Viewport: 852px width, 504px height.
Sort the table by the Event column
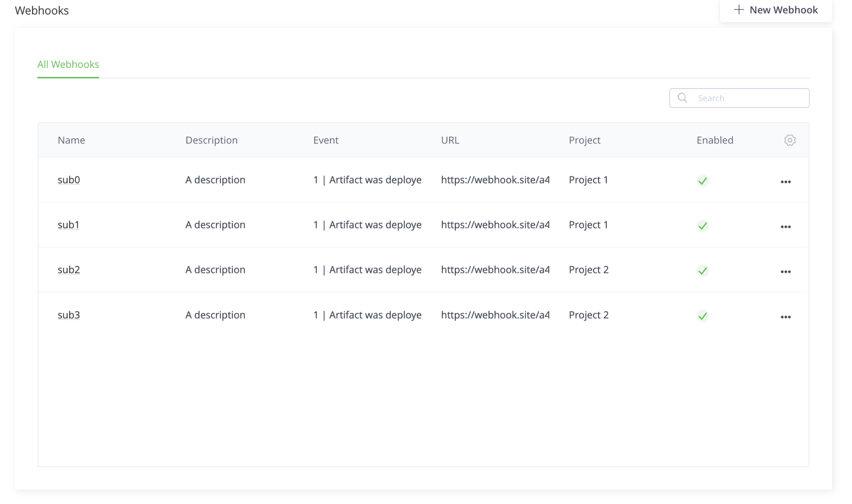[326, 140]
